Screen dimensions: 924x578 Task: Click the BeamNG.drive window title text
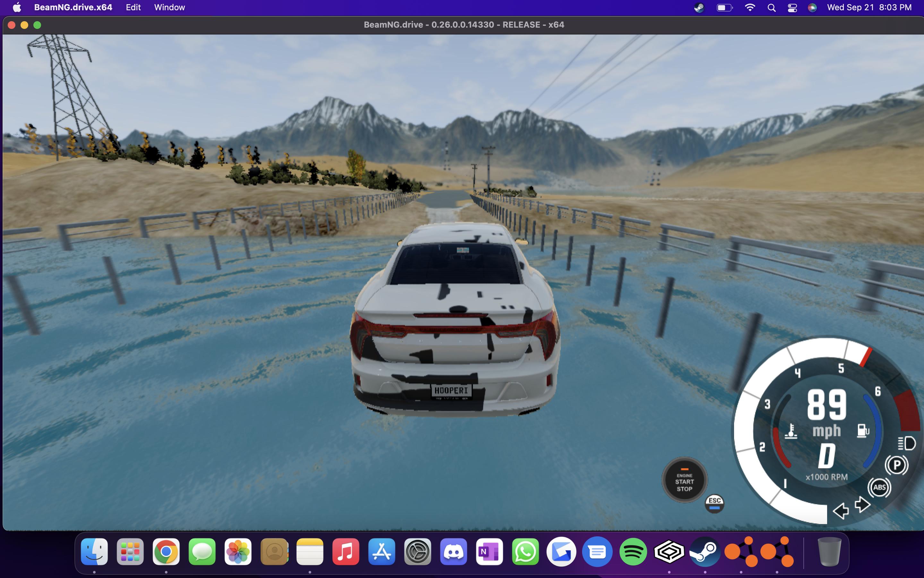click(464, 24)
